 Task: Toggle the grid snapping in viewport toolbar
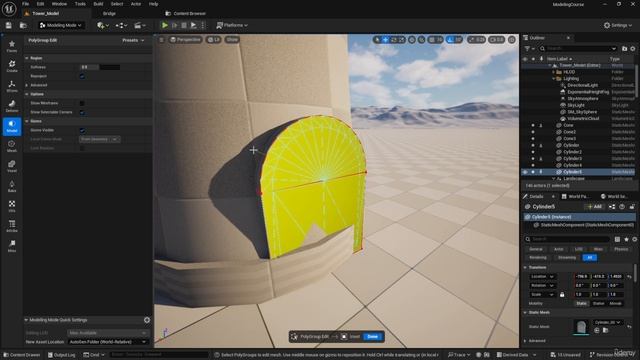[x=432, y=40]
